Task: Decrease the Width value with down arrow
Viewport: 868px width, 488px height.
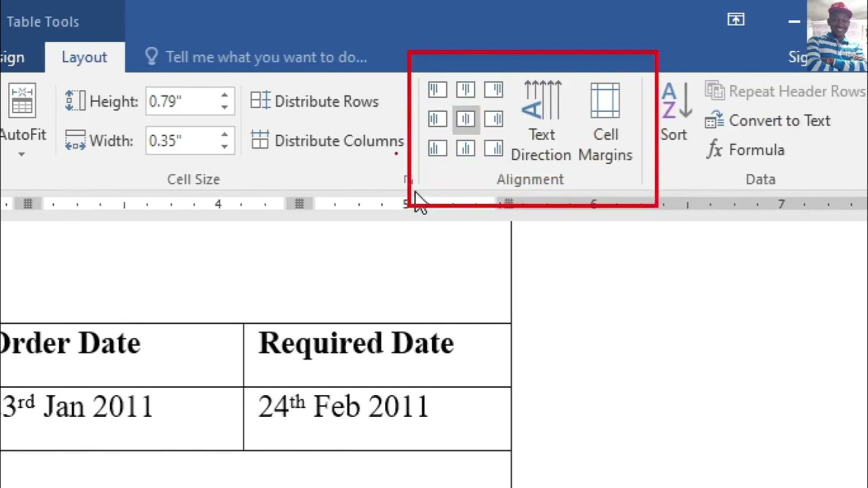Action: click(224, 146)
